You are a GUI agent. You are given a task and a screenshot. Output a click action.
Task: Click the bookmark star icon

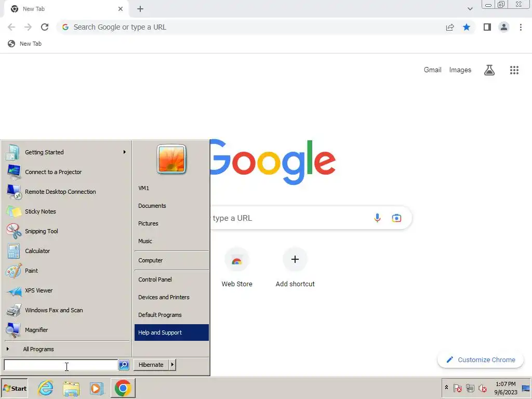[x=467, y=27]
